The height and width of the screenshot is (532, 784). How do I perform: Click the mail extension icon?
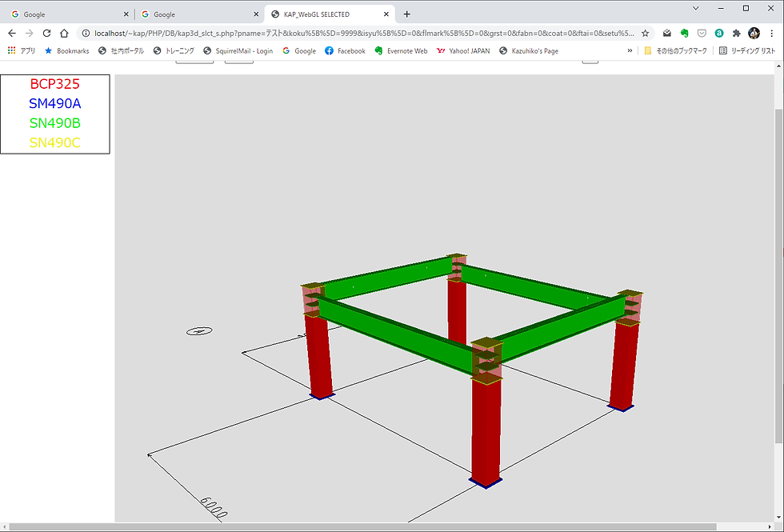667,34
